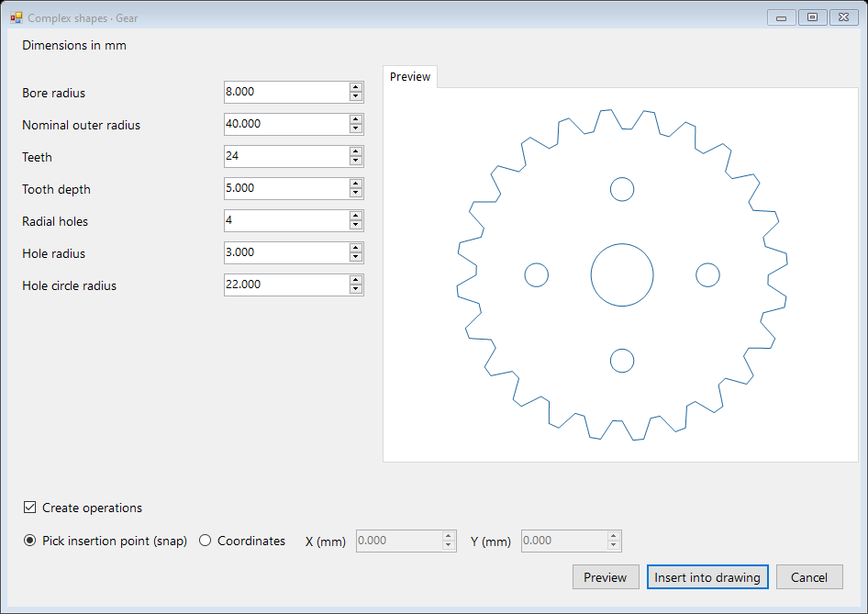Minimize the Complex shapes window
868x614 pixels.
(782, 17)
